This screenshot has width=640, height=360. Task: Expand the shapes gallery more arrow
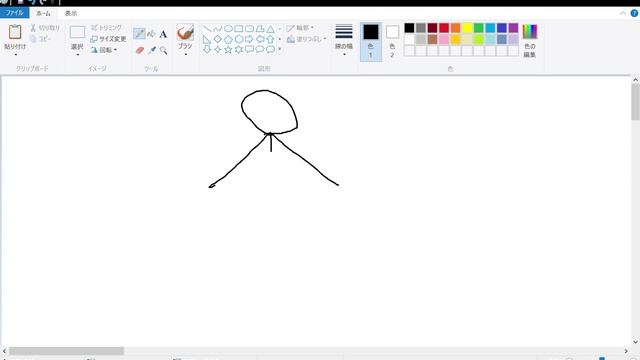click(x=280, y=49)
